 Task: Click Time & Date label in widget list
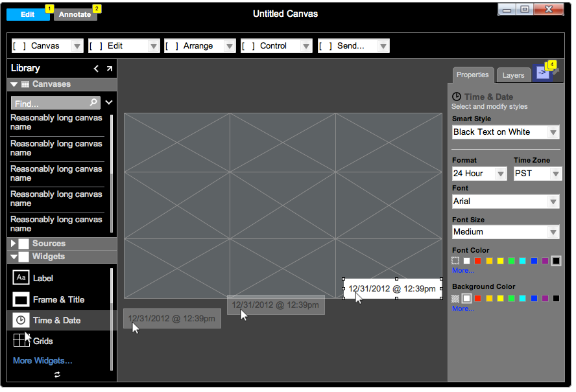click(57, 321)
